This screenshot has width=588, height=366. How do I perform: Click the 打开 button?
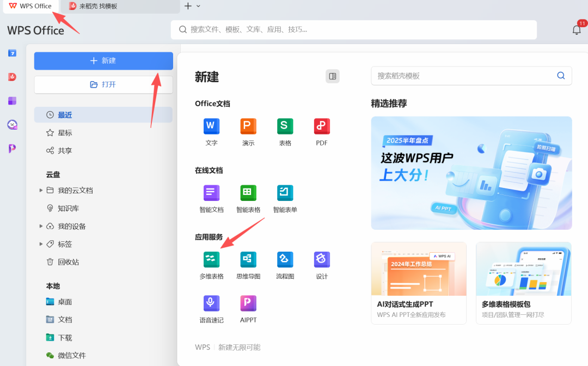coord(103,85)
